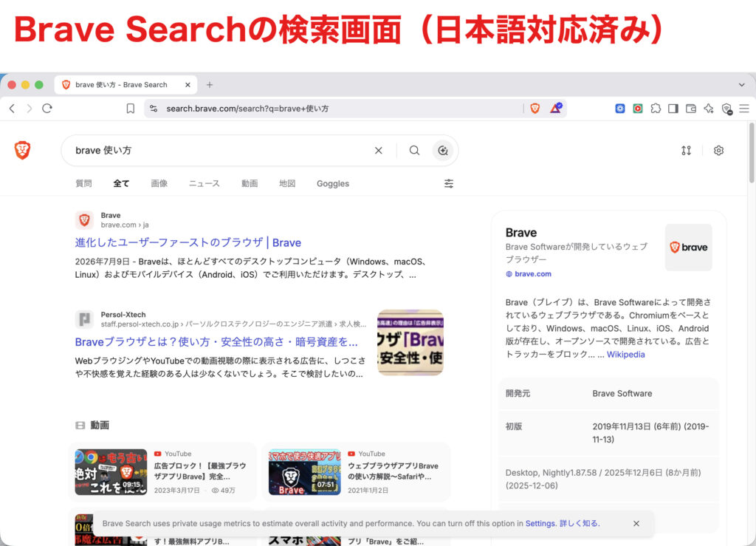
Task: Click the brave 使い方 search box
Action: (221, 151)
